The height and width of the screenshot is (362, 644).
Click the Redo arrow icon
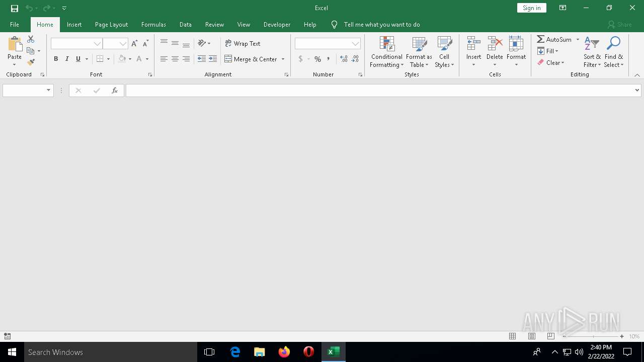pyautogui.click(x=46, y=8)
